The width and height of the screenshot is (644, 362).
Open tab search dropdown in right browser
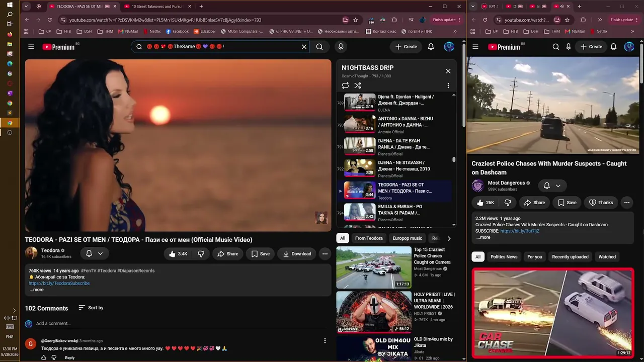click(473, 7)
